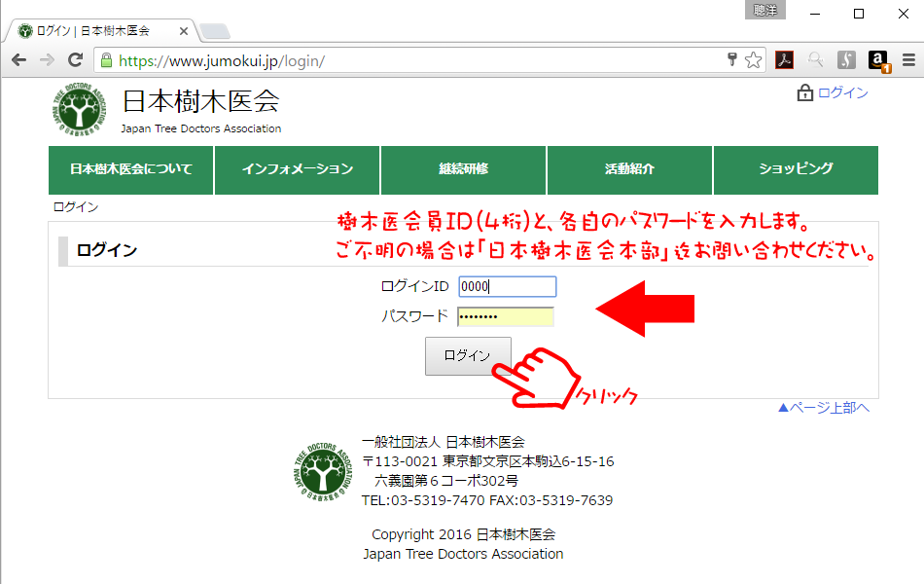This screenshot has width=924, height=584.
Task: Click the Japan Tree Doctors header logo
Action: point(80,110)
